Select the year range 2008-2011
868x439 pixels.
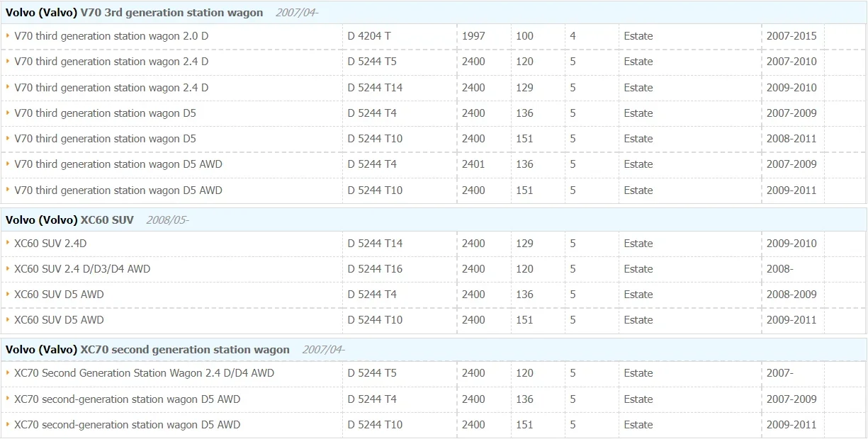coord(791,139)
